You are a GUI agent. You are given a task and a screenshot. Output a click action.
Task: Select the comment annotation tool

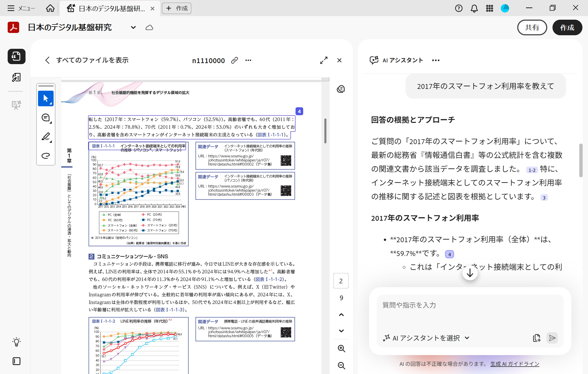(46, 118)
